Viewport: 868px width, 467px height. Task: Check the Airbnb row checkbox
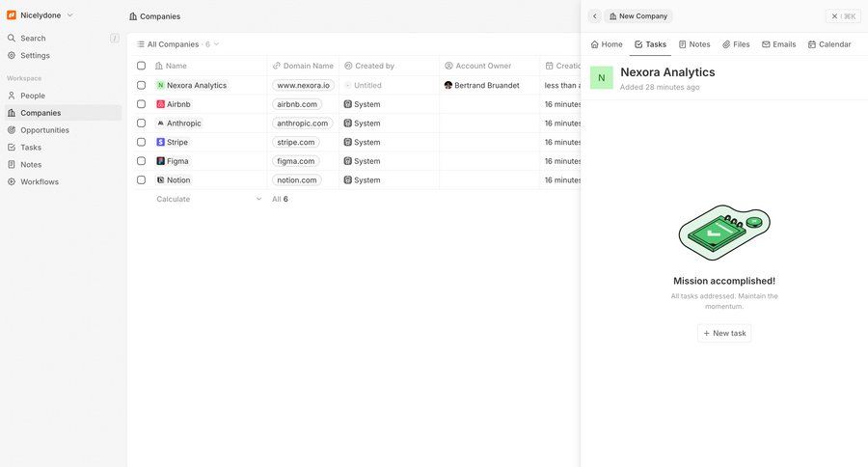pyautogui.click(x=141, y=104)
